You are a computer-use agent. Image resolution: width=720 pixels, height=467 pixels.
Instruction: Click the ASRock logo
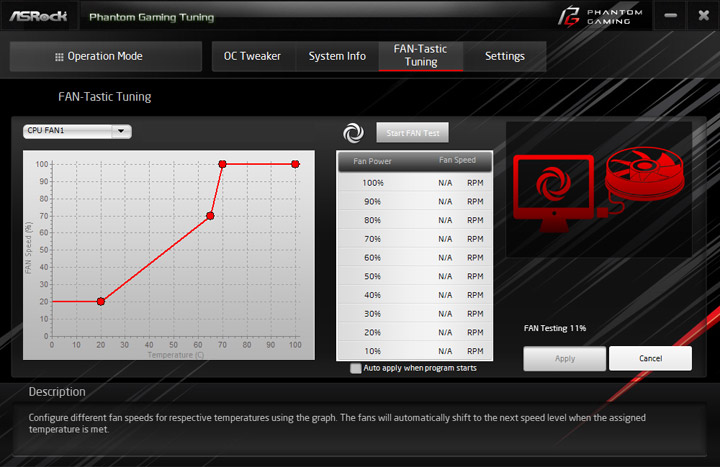pyautogui.click(x=38, y=16)
